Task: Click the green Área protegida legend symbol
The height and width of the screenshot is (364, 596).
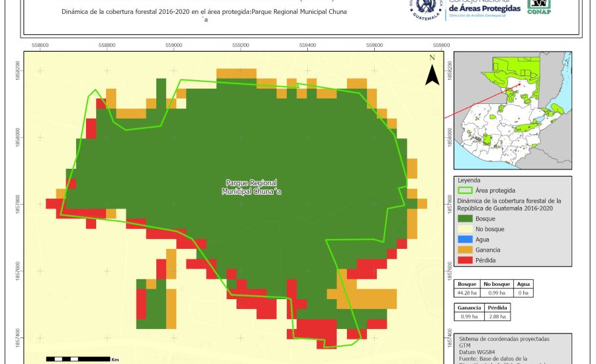Action: pos(464,190)
